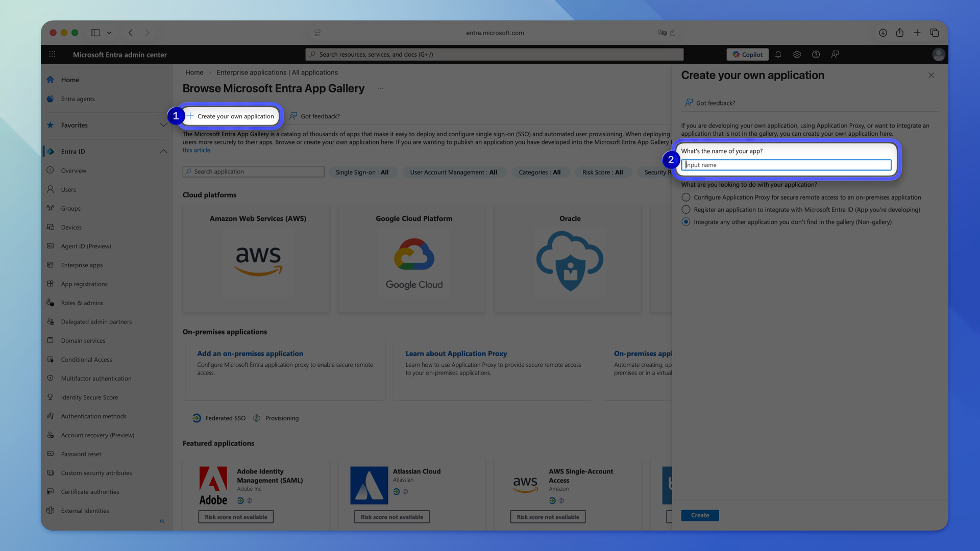
Task: Open the Amazon Web Services (AWS) card
Action: [x=256, y=258]
